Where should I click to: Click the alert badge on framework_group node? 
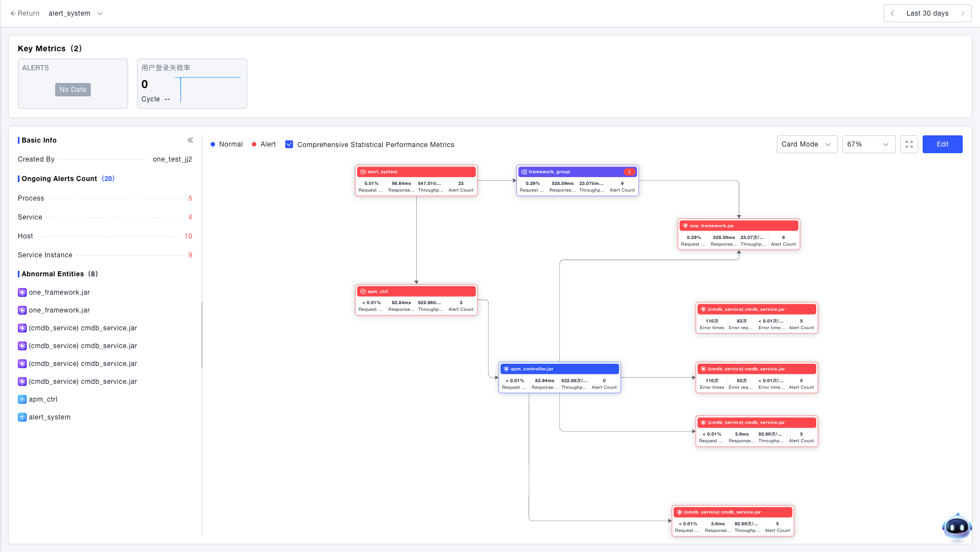(x=629, y=172)
